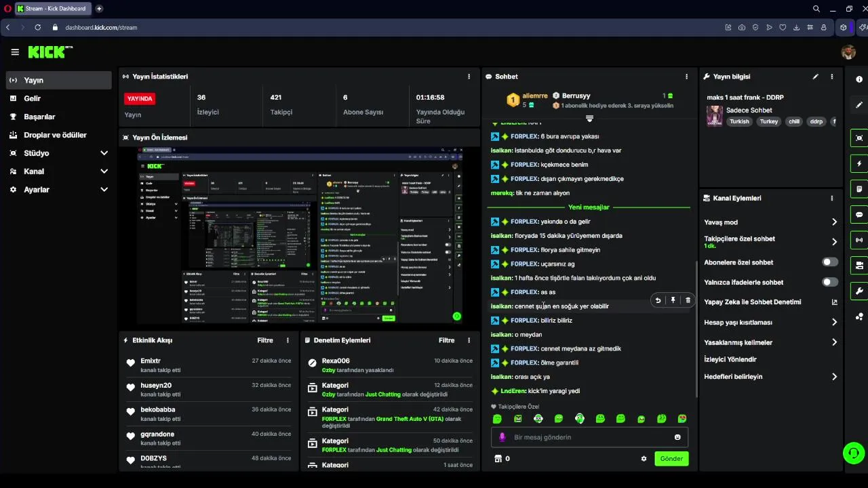The width and height of the screenshot is (868, 488).
Task: Open Hesap yaşı kısıtlaması options
Action: click(834, 323)
